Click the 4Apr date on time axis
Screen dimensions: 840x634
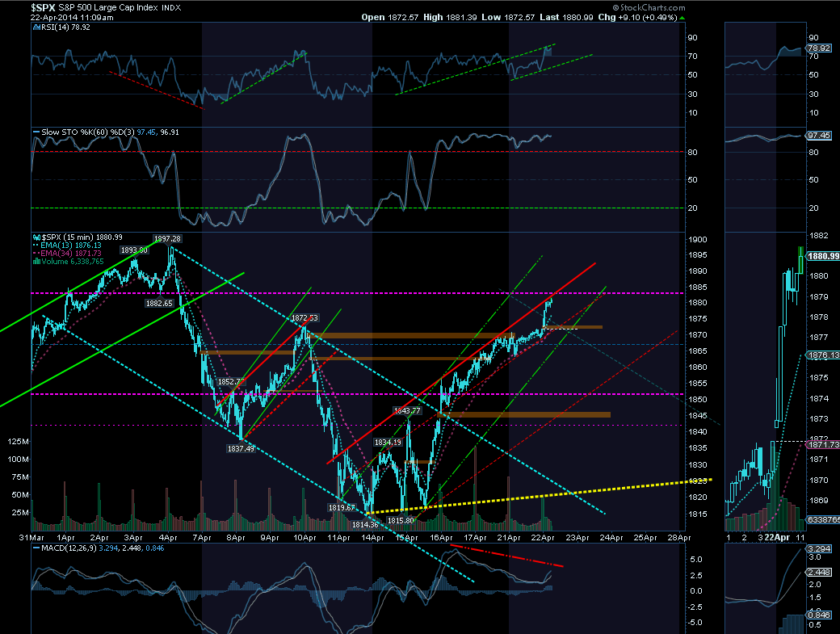168,538
